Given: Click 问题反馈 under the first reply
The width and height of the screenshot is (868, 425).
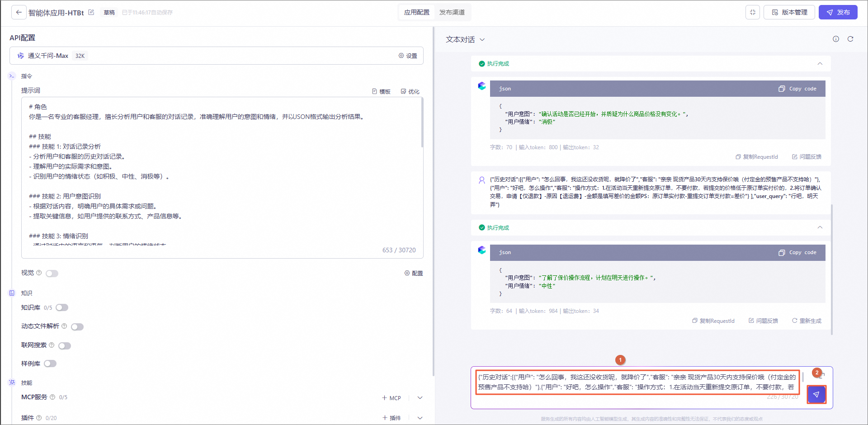Looking at the screenshot, I should 807,157.
